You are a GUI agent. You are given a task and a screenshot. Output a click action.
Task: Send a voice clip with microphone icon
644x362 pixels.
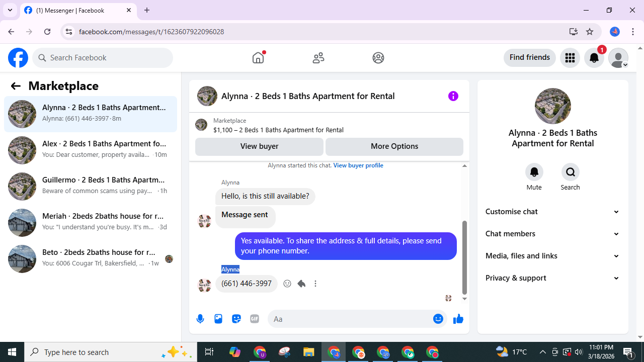pos(200,319)
